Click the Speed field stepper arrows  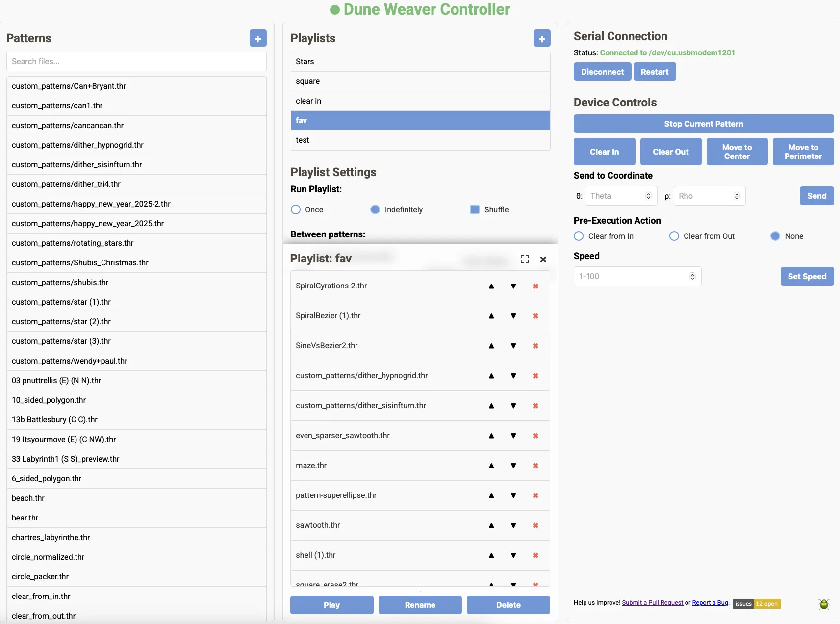(692, 276)
